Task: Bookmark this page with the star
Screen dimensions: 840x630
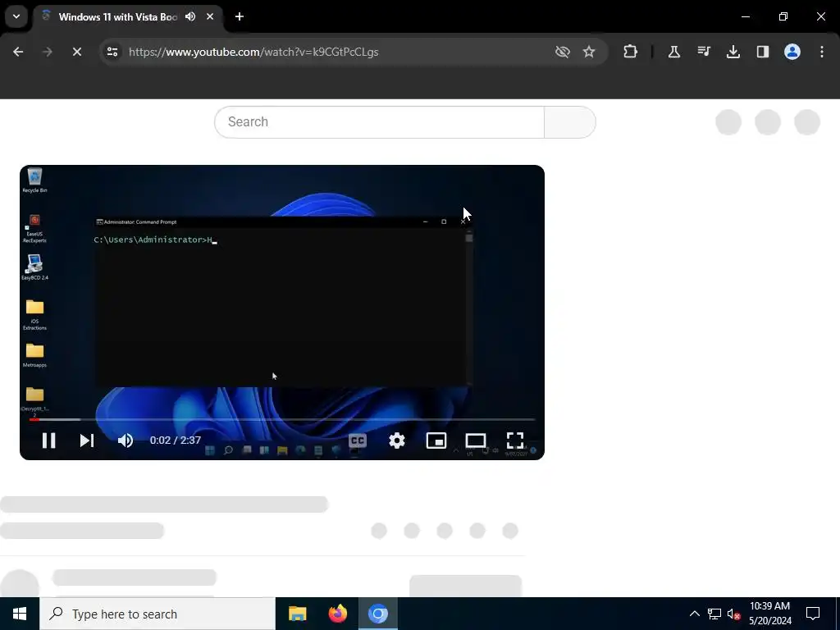Action: (x=589, y=52)
